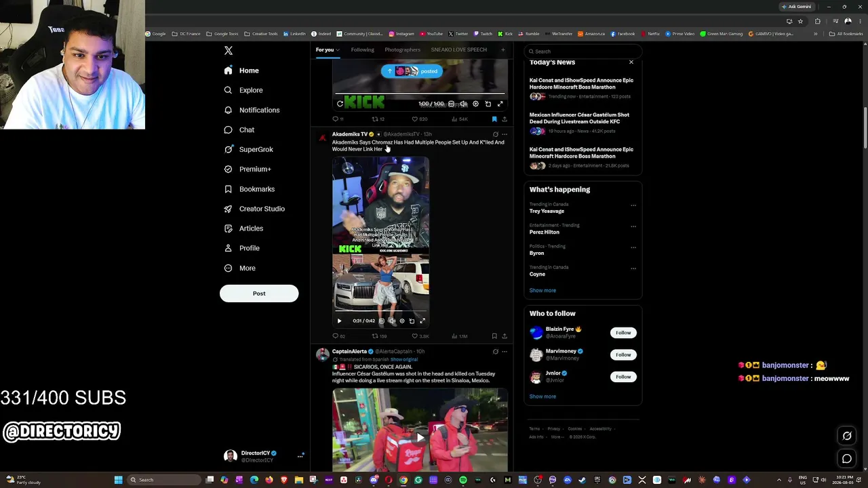Click Grok icon on Akademiks TV post
The width and height of the screenshot is (868, 488).
[495, 134]
